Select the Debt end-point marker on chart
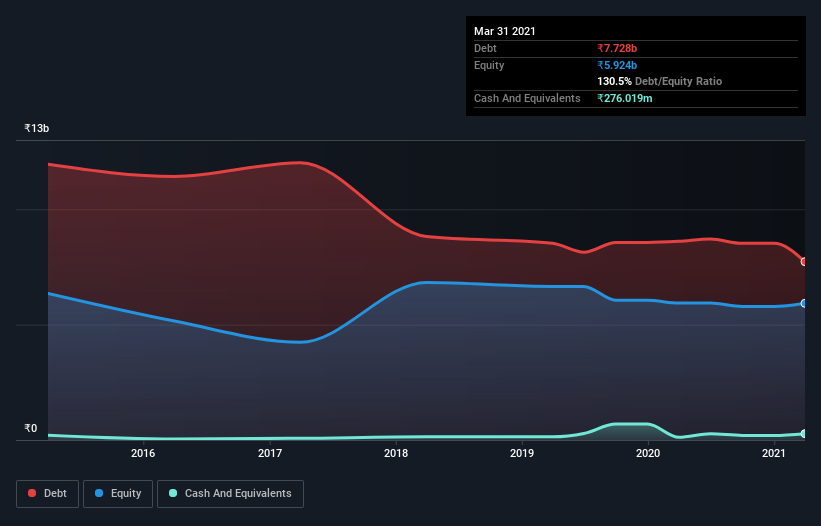 pos(803,261)
